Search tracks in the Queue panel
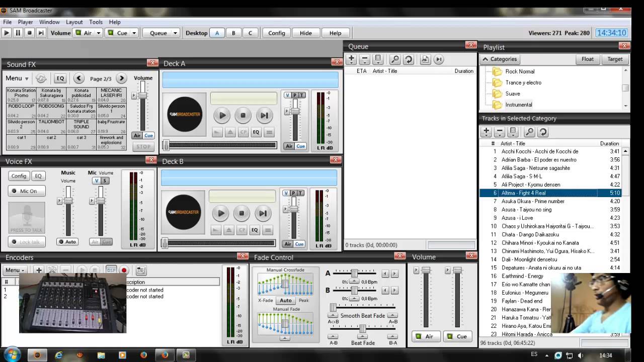The height and width of the screenshot is (362, 644). click(x=395, y=59)
